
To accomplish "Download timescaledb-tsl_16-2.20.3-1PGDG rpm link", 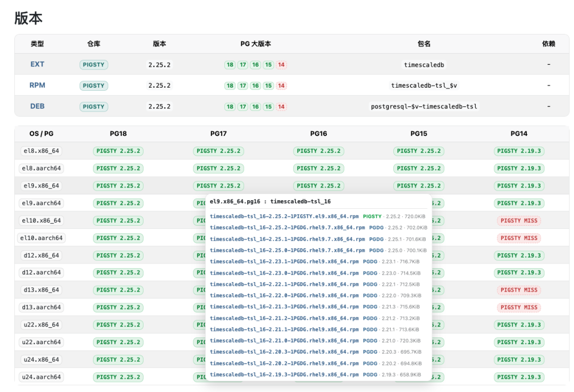I will pyautogui.click(x=284, y=352).
